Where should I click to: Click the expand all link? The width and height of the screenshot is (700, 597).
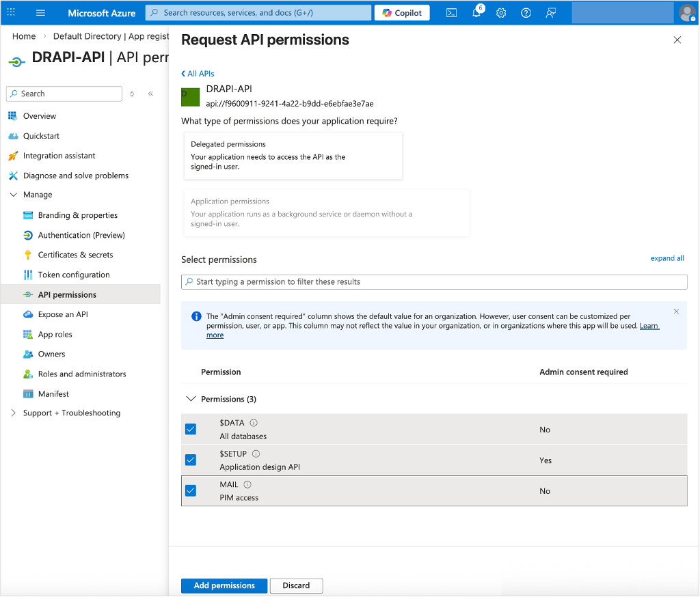pos(667,258)
